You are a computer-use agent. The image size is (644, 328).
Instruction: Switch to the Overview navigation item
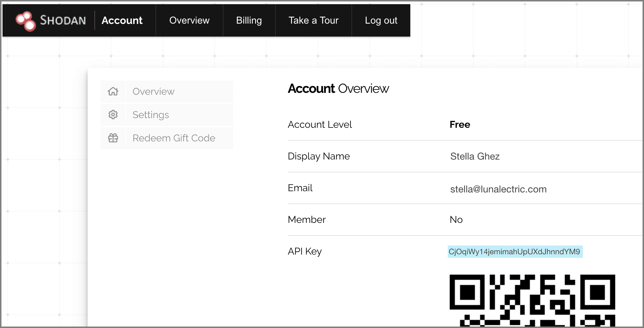[189, 20]
